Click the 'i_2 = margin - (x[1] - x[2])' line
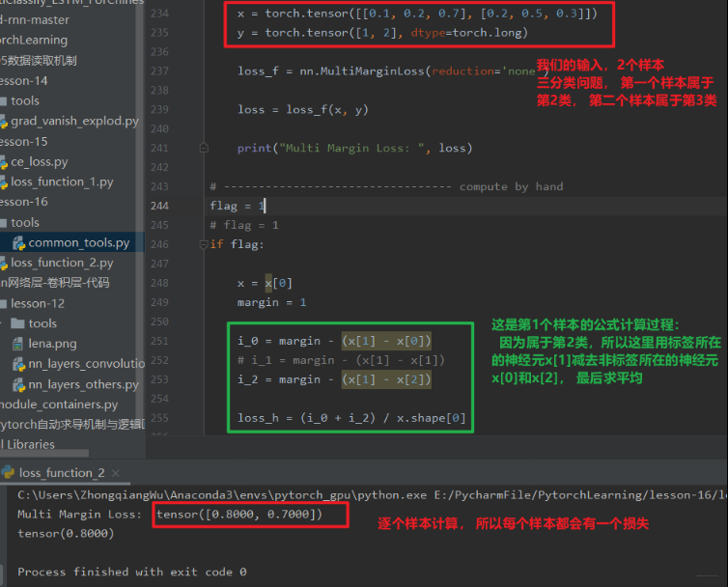The width and height of the screenshot is (728, 587). pyautogui.click(x=334, y=379)
